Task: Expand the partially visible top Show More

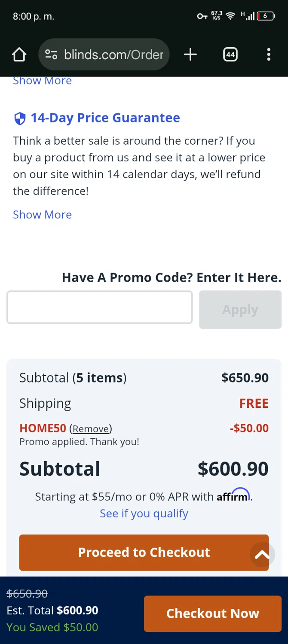Action: point(42,81)
